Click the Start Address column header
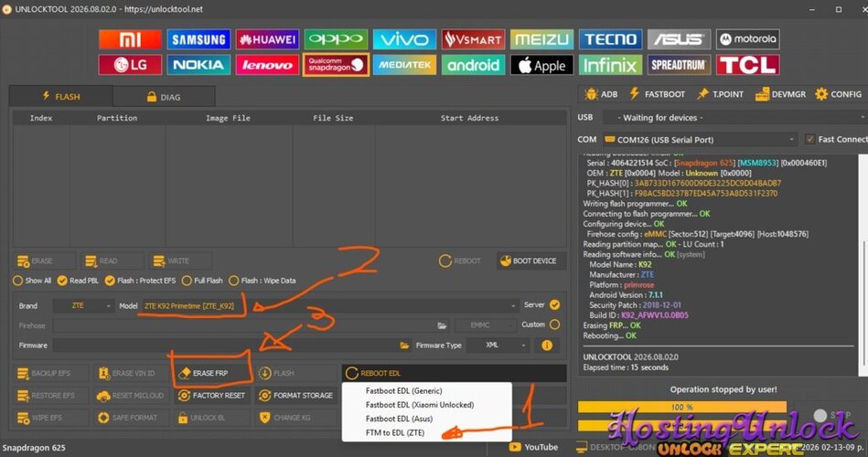Viewport: 868px width, 457px height. pos(469,118)
